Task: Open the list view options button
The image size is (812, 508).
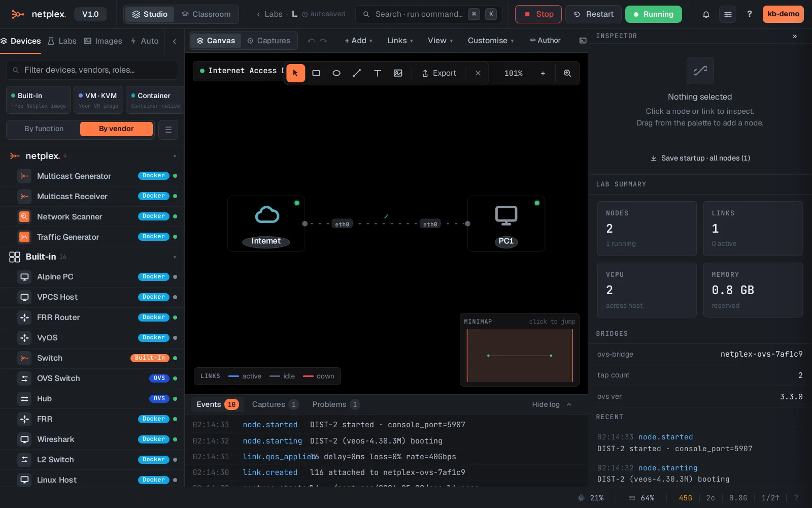Action: 168,130
